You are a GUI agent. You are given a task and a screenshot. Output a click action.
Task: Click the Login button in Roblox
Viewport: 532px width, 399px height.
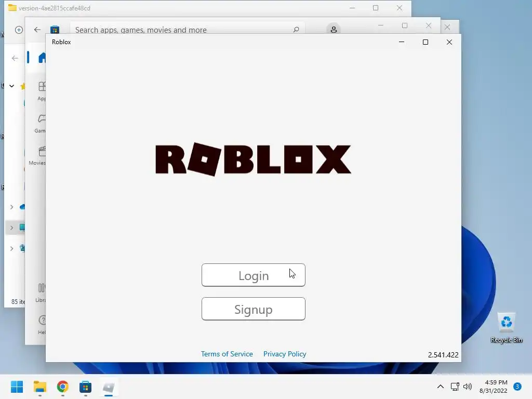pos(254,275)
